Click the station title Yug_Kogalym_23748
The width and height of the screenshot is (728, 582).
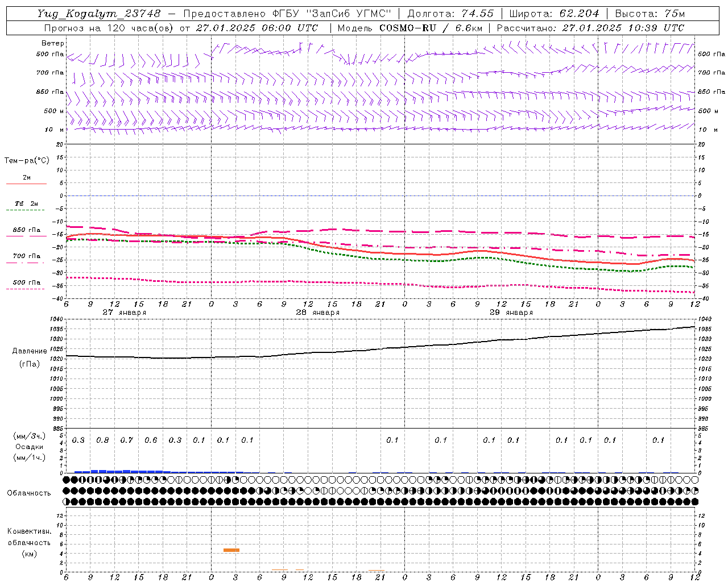click(x=99, y=14)
